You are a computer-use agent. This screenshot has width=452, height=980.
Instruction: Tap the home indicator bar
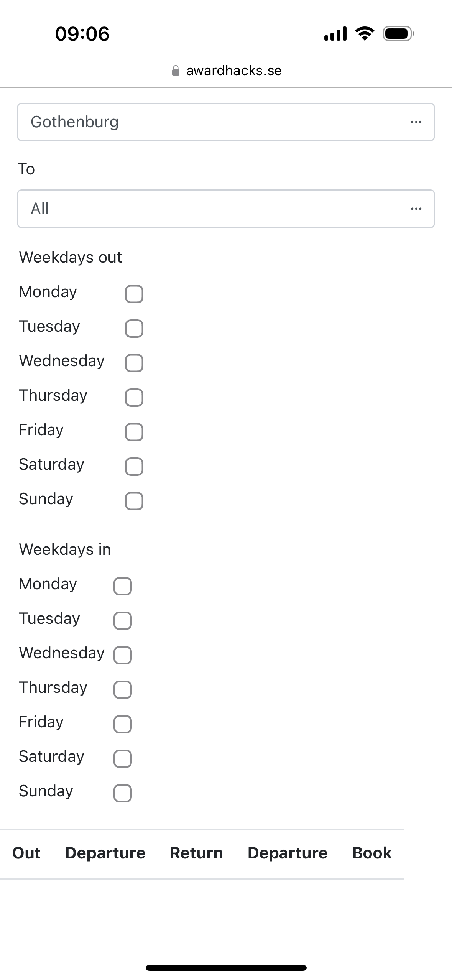226,968
